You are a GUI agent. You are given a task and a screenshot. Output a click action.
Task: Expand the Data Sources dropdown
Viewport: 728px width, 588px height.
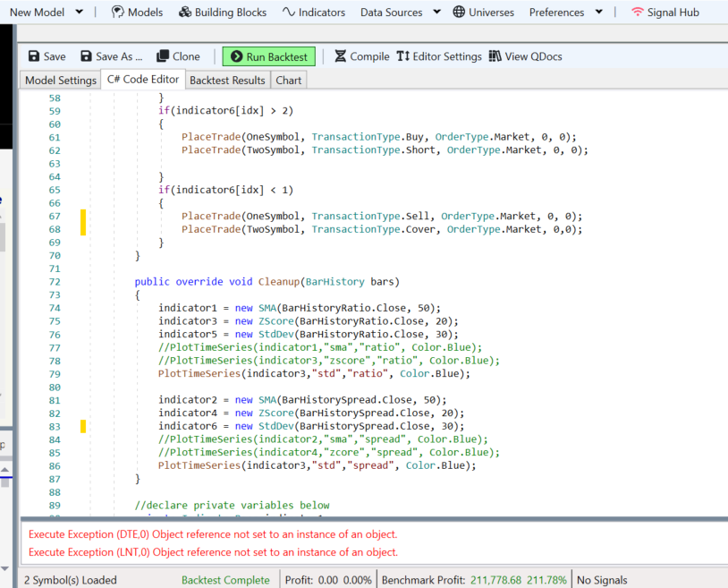tap(436, 13)
